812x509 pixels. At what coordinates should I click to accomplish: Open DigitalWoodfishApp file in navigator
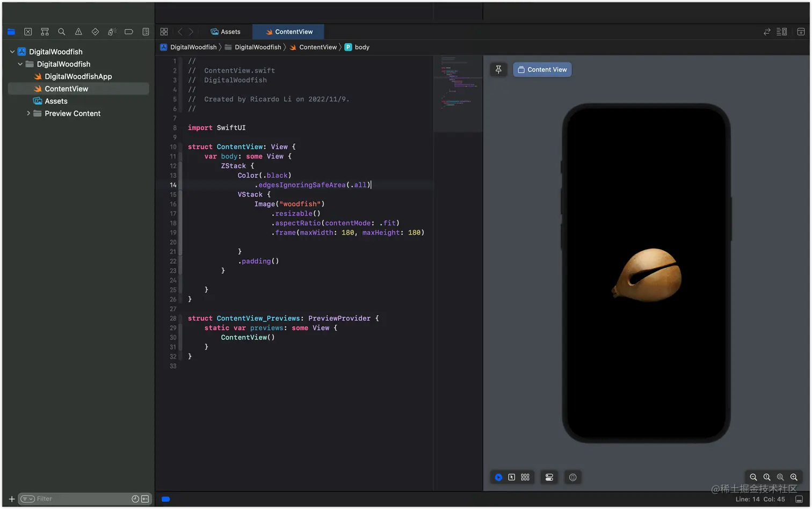pyautogui.click(x=78, y=76)
